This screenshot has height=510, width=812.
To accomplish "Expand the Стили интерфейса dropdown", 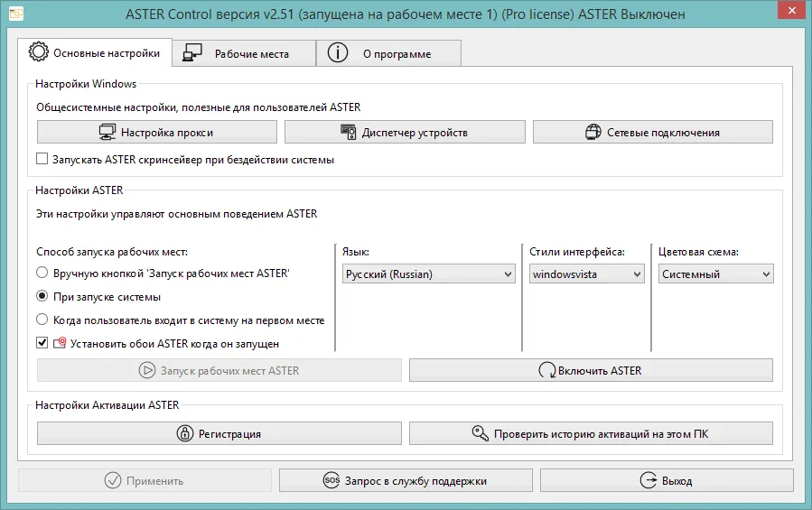I will (586, 274).
